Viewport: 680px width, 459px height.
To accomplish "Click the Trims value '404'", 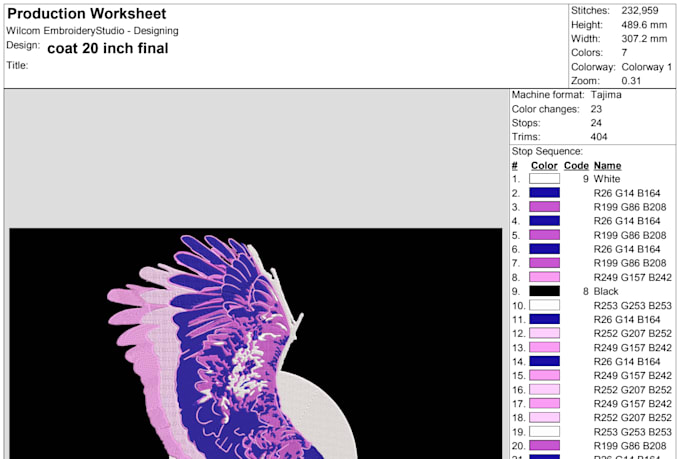I will (x=598, y=137).
